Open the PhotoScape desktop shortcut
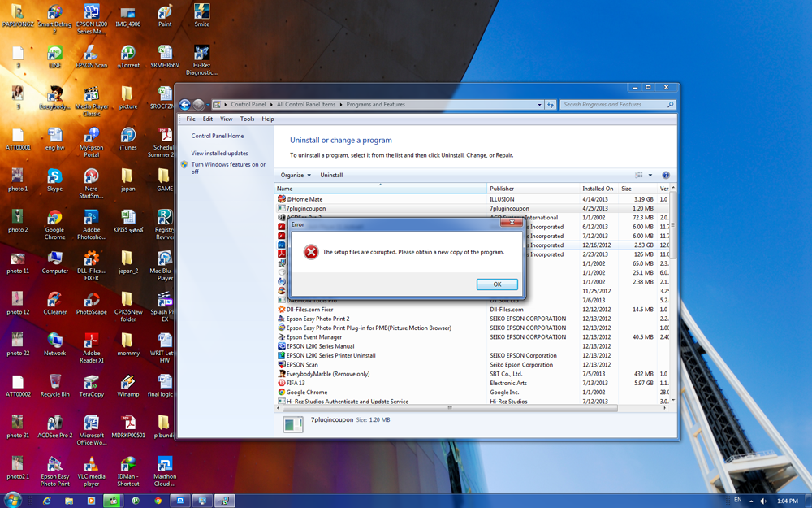The width and height of the screenshot is (812, 508). click(x=92, y=303)
